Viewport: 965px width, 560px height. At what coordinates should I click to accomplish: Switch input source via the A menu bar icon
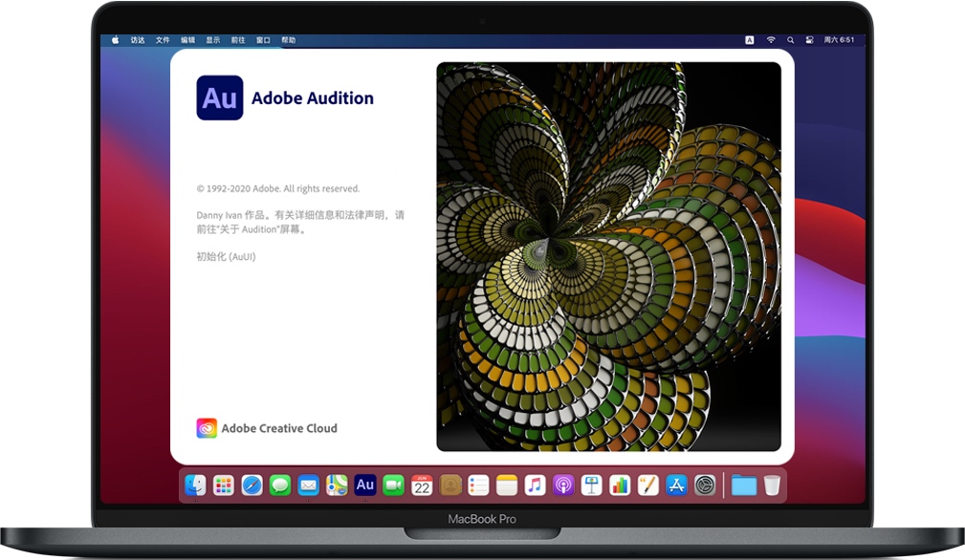749,40
